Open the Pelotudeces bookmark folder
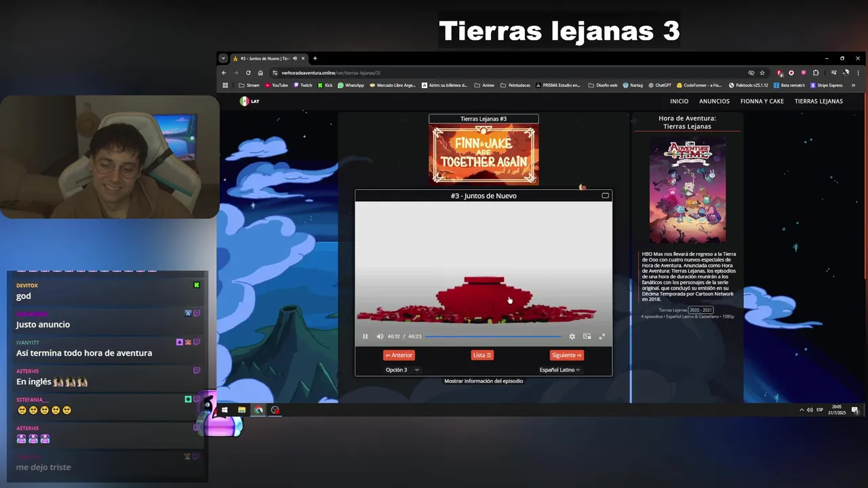Image resolution: width=868 pixels, height=488 pixels. coord(515,85)
